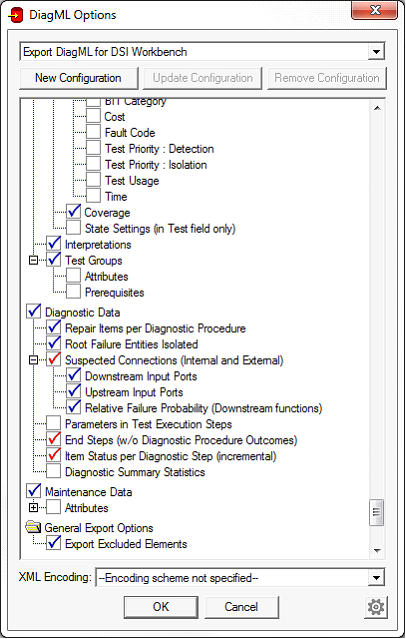Uncheck the Coverage checkbox
This screenshot has width=406, height=639.
click(x=73, y=212)
